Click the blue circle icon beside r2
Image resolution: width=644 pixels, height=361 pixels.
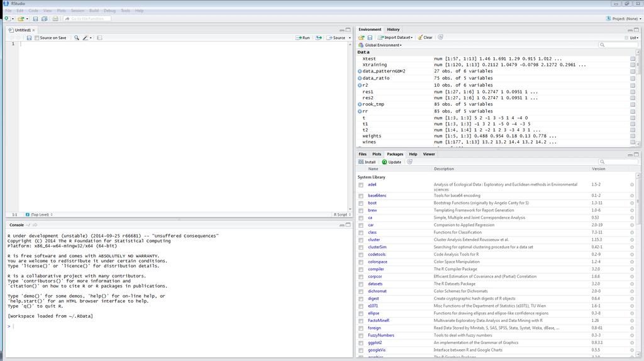coord(360,85)
